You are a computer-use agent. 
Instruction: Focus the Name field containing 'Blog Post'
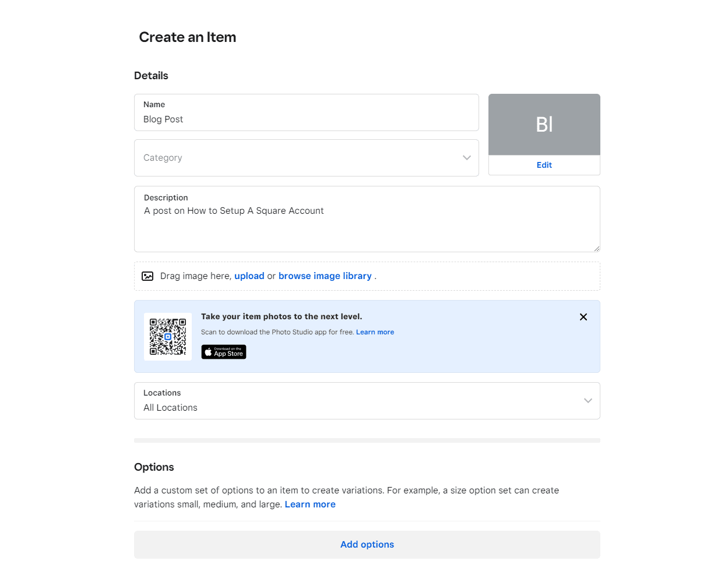(307, 119)
